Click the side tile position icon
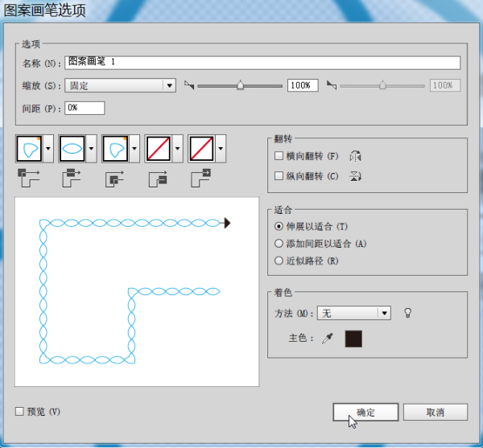This screenshot has width=483, height=448. coord(72,178)
